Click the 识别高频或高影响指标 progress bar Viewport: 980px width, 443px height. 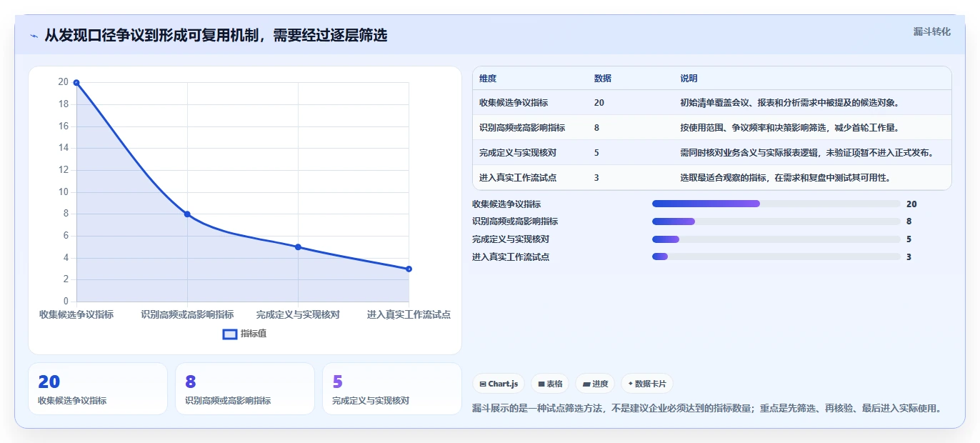[776, 221]
